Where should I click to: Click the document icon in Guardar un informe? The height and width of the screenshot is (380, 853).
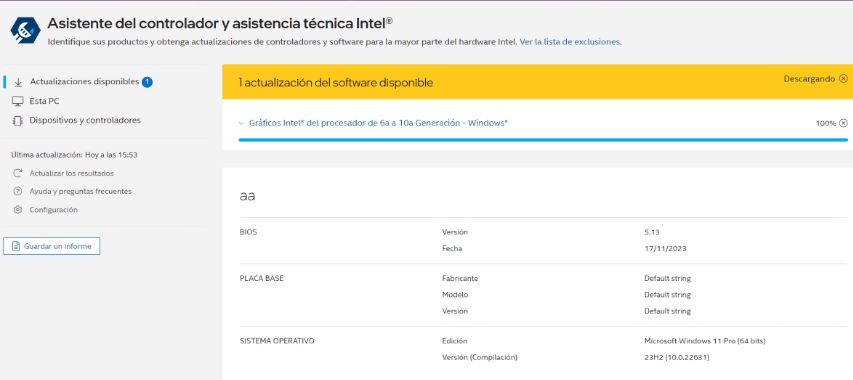pyautogui.click(x=16, y=246)
